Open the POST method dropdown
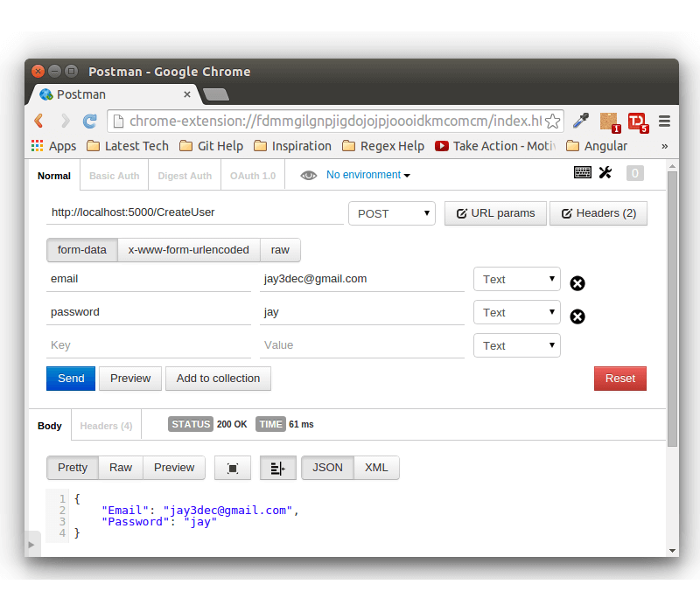 (x=391, y=213)
